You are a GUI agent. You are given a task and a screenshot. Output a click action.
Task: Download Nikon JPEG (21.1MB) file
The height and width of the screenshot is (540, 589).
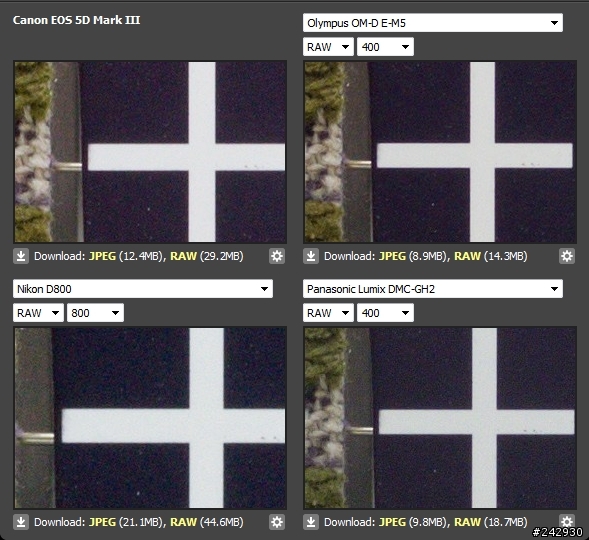(102, 522)
